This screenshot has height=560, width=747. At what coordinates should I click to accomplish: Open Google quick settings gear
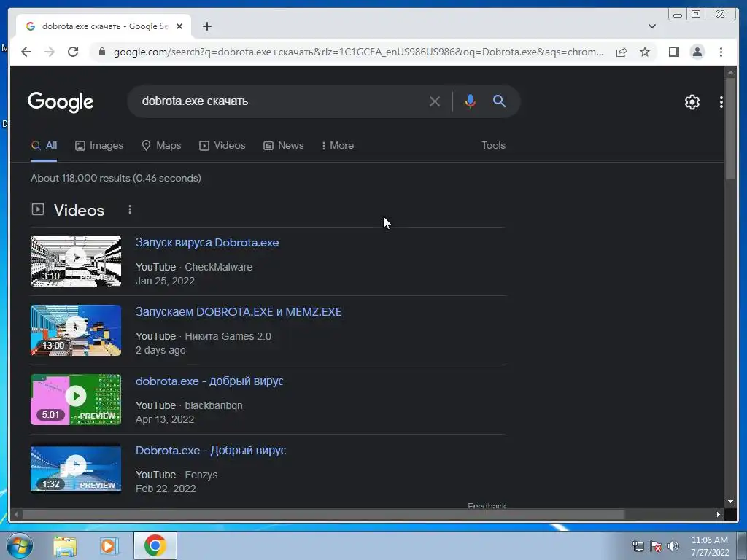point(692,102)
